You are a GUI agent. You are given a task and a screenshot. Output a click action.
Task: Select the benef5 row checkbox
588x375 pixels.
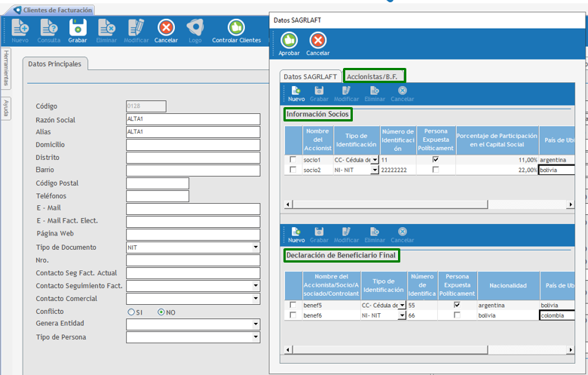pos(293,305)
